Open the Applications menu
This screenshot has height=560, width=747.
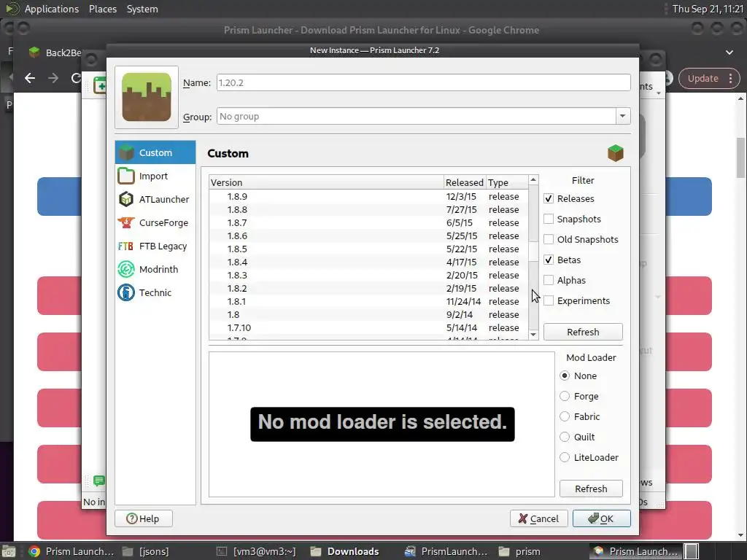click(x=52, y=9)
